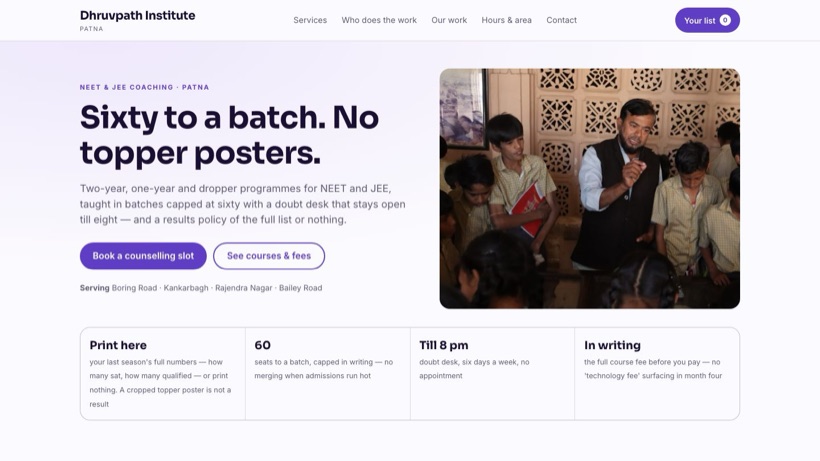Go to Our work page
Image resolution: width=820 pixels, height=461 pixels.
click(x=449, y=20)
